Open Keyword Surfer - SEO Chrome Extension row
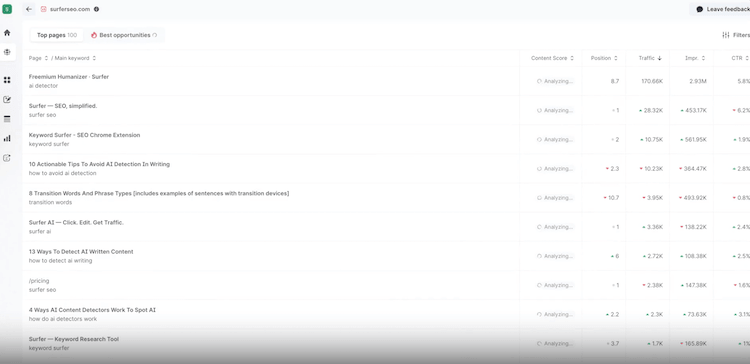 click(x=84, y=135)
